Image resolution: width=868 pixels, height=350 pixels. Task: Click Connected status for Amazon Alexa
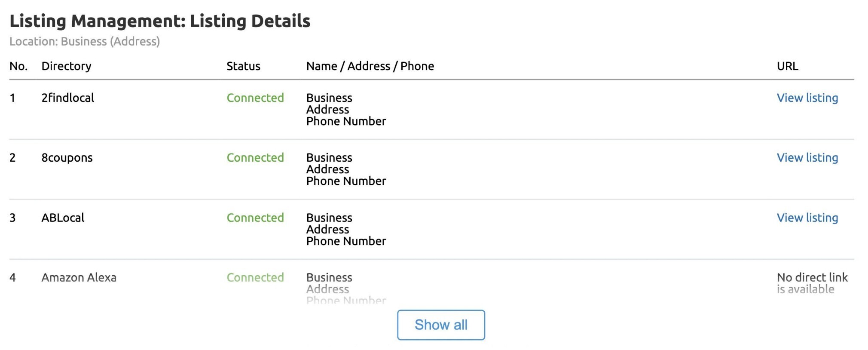(255, 277)
